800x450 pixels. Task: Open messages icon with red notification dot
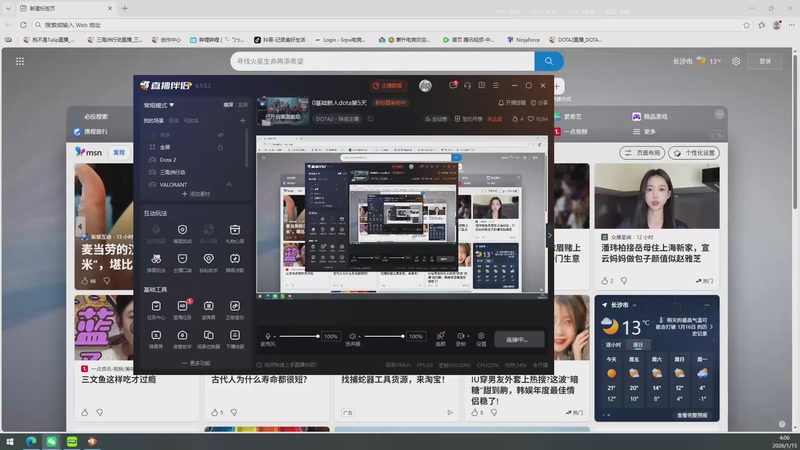453,85
